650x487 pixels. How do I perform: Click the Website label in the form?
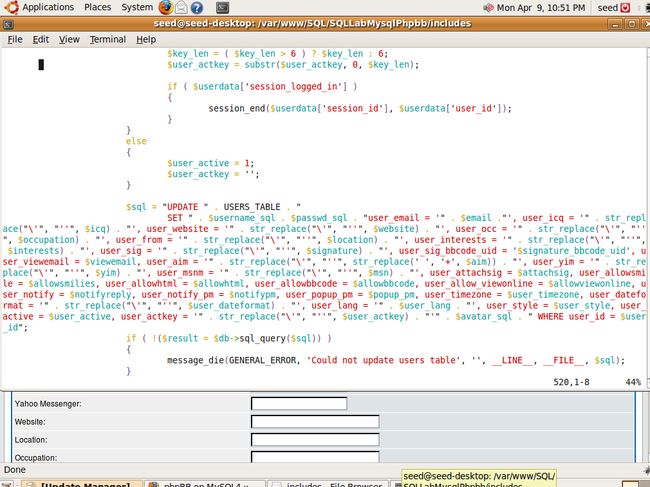(x=30, y=422)
